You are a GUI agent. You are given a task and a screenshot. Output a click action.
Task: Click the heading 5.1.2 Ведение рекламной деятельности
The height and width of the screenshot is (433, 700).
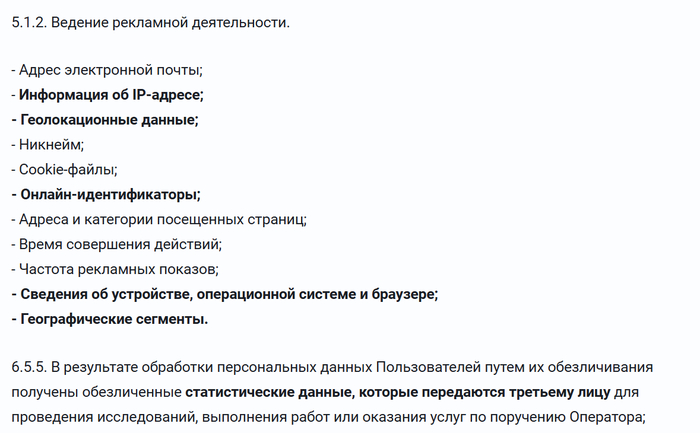pyautogui.click(x=150, y=22)
